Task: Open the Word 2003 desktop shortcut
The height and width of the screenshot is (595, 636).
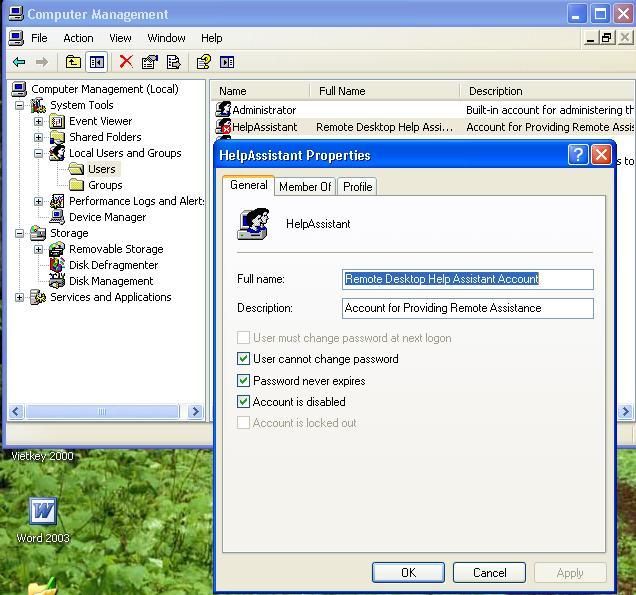Action: (43, 512)
